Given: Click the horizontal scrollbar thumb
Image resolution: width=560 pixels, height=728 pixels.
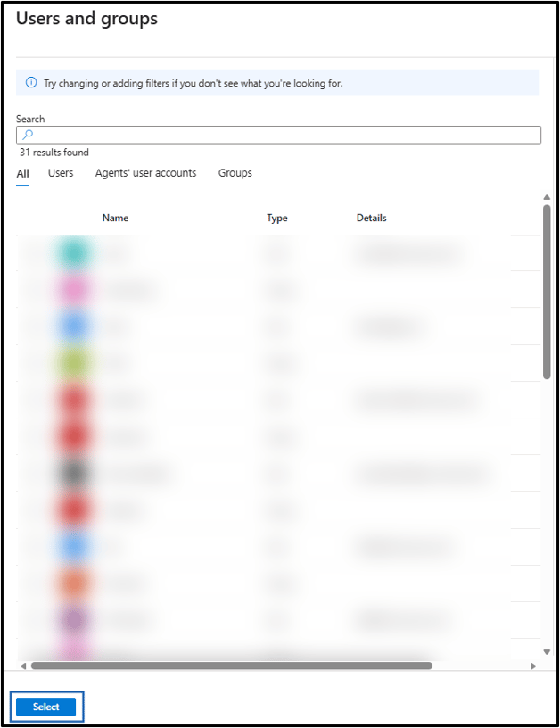Looking at the screenshot, I should [x=232, y=666].
